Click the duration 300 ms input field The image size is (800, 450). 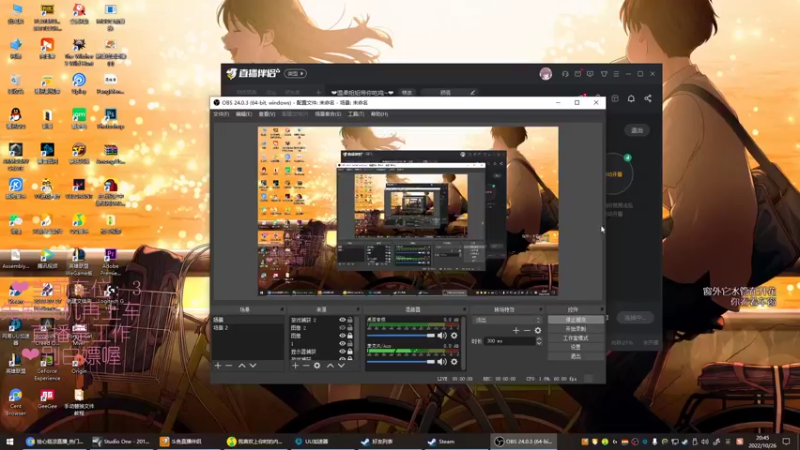tap(509, 341)
